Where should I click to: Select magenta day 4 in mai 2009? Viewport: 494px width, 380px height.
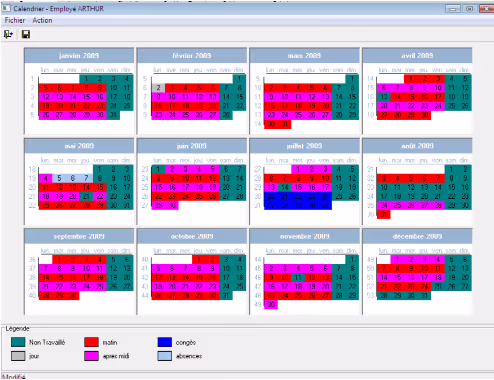(x=45, y=178)
